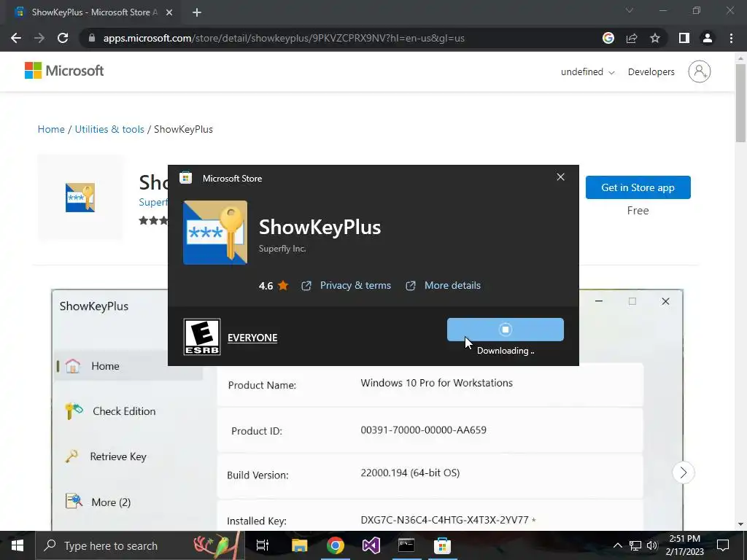Stop the download using the button above 'Downloading ..'
This screenshot has width=747, height=560.
505,330
